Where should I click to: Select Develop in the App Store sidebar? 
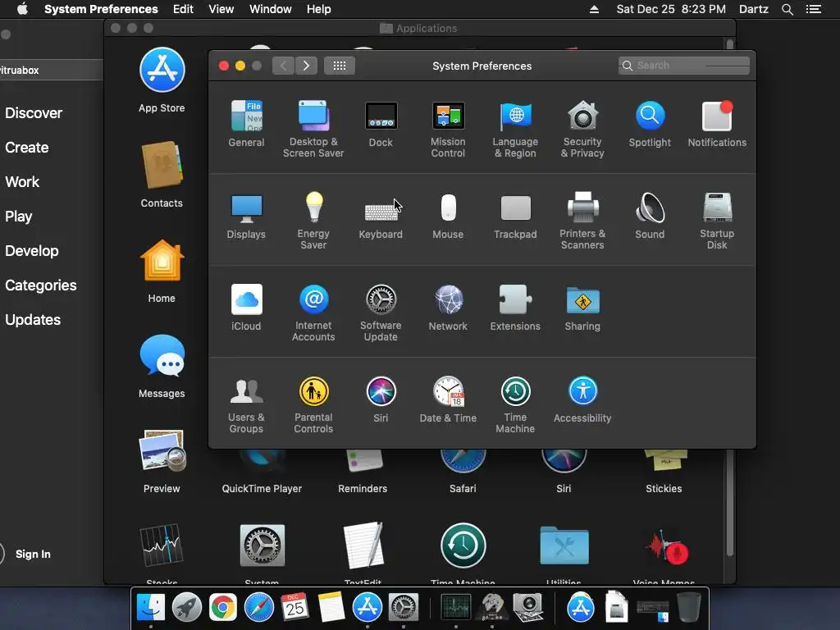tap(32, 251)
